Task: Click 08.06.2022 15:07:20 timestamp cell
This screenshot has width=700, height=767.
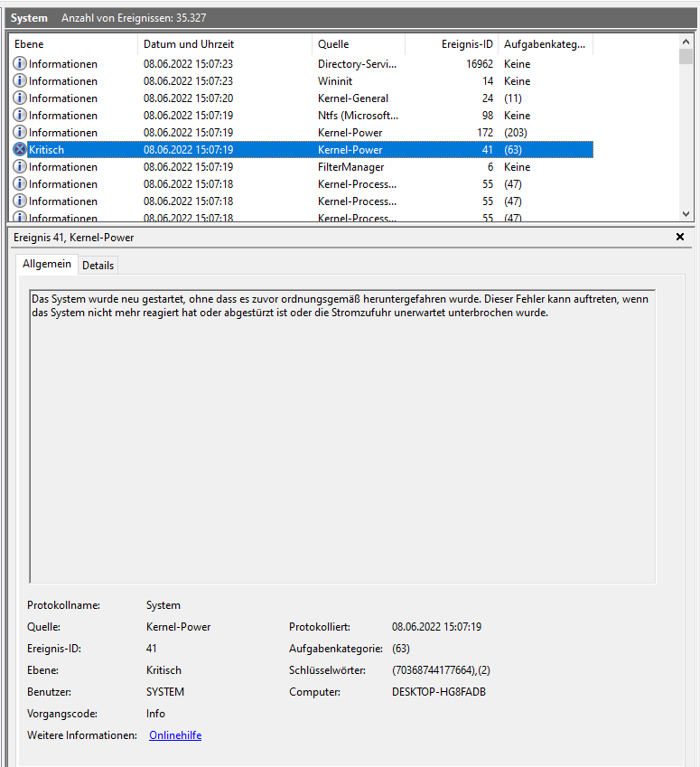Action: coord(189,98)
